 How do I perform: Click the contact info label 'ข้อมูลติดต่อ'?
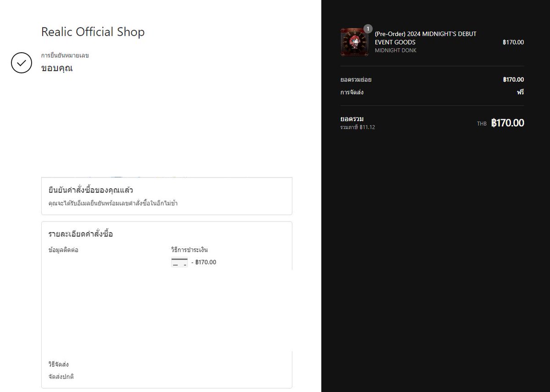point(63,250)
